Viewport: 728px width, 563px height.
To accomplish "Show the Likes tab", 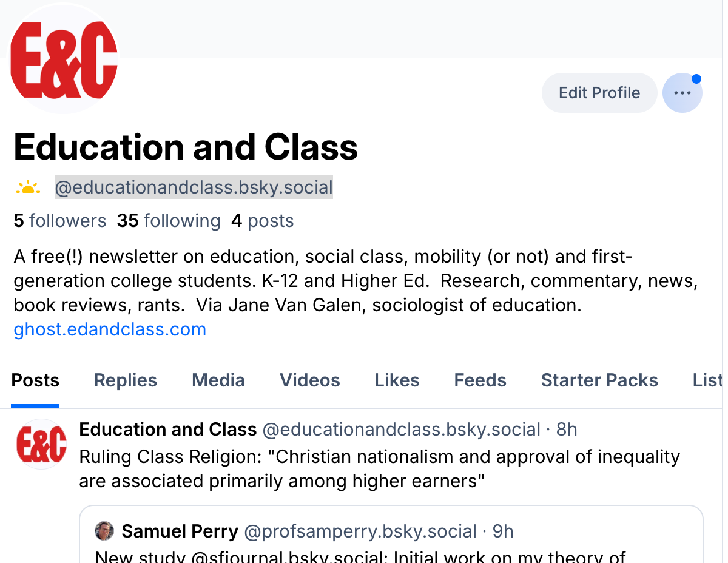I will (x=397, y=380).
